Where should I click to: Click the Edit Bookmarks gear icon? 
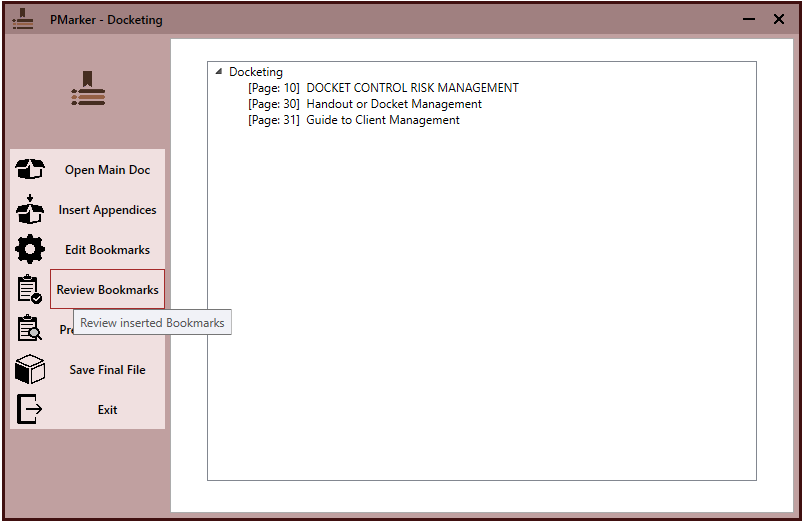click(x=30, y=249)
